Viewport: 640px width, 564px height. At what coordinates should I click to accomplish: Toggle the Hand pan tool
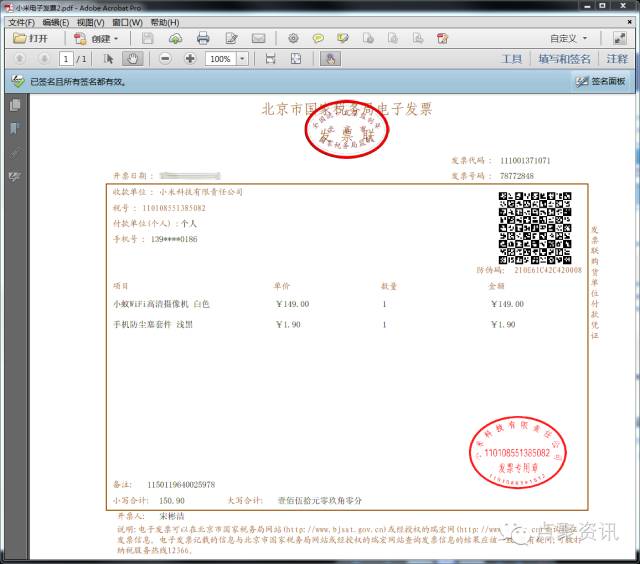(x=131, y=59)
